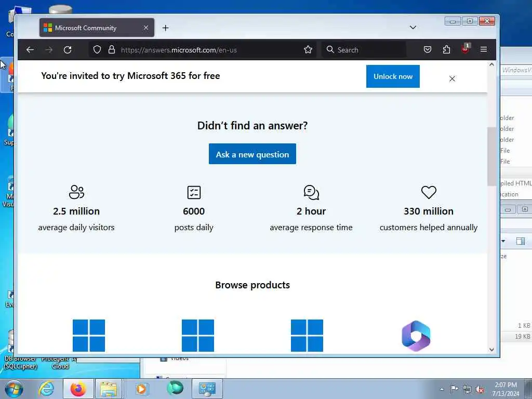Show hidden system tray icons
Viewport: 532px width, 399px height.
(442, 390)
